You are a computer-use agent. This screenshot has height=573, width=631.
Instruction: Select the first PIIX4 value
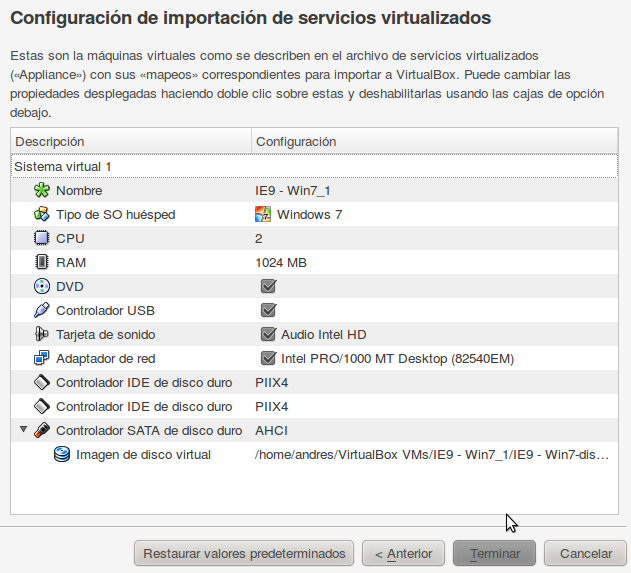(272, 382)
